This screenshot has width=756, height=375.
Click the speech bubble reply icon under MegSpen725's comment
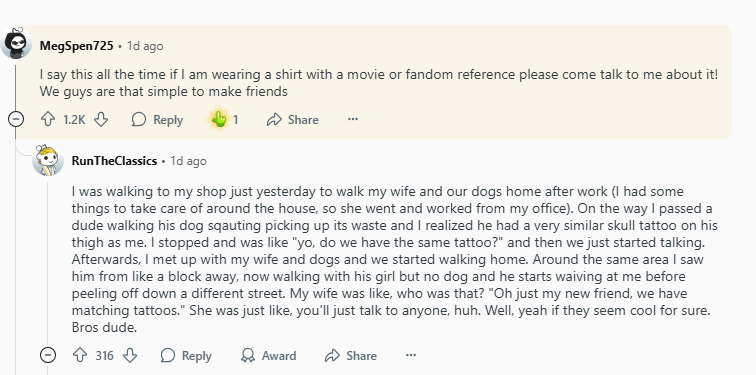click(x=139, y=120)
